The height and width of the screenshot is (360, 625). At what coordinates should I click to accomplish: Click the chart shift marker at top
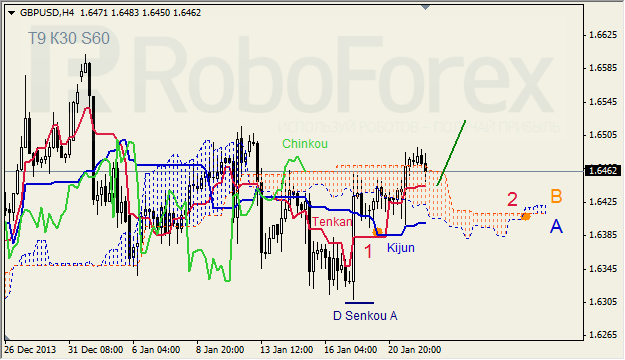pyautogui.click(x=425, y=7)
